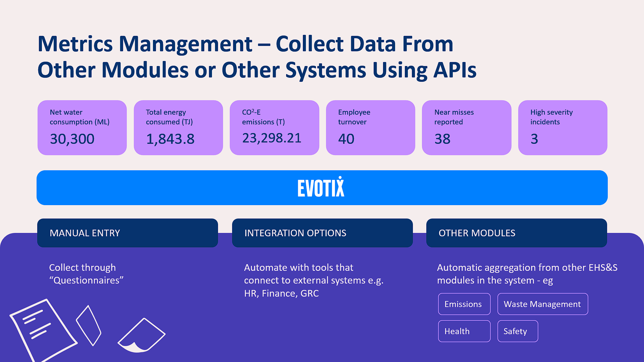644x362 pixels.
Task: Click the High severity incidents value 3
Action: [534, 139]
